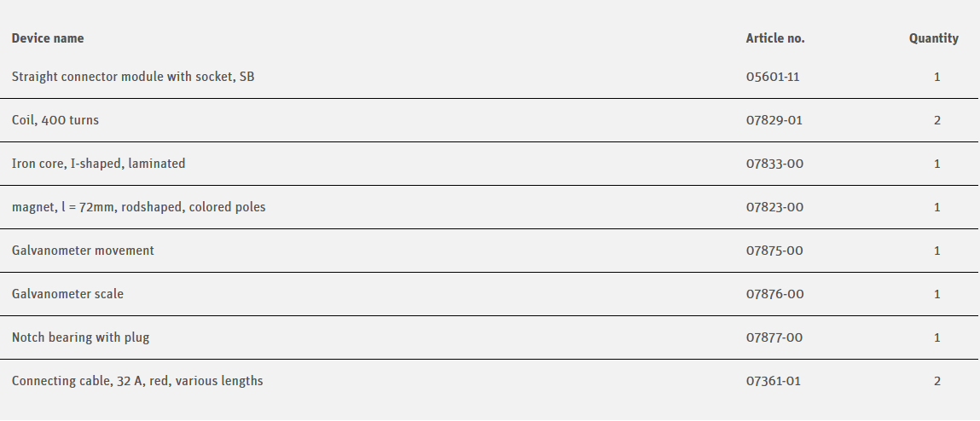Select the Coil, 400 turns device
Screen dimensions: 980x421
[x=55, y=120]
